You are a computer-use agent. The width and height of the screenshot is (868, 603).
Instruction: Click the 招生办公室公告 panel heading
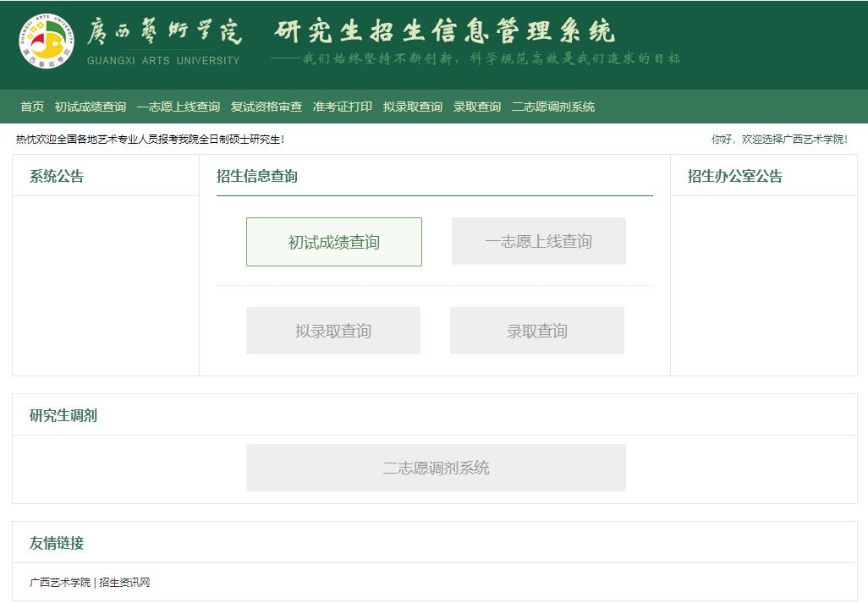coord(735,177)
